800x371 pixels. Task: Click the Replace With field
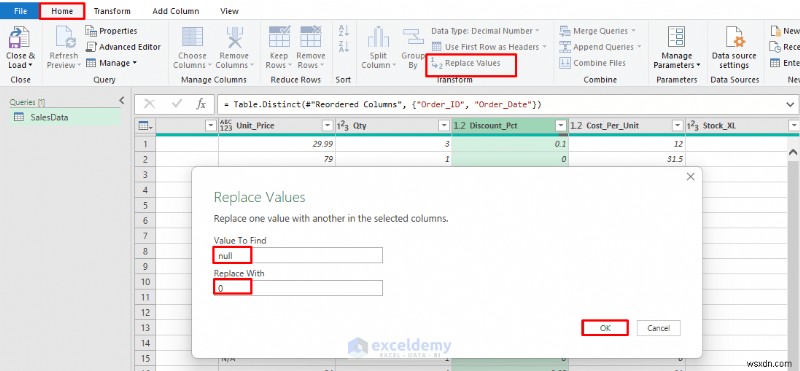point(298,288)
